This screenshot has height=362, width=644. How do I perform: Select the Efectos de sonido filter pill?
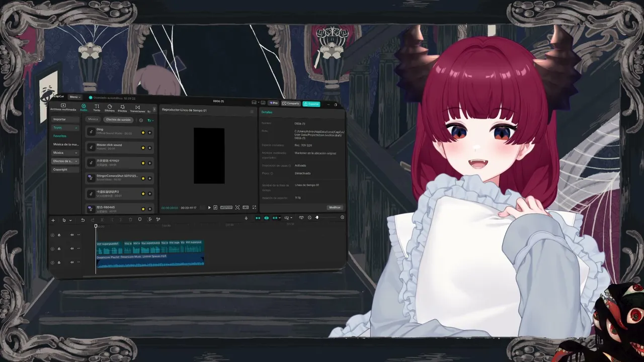(x=118, y=120)
